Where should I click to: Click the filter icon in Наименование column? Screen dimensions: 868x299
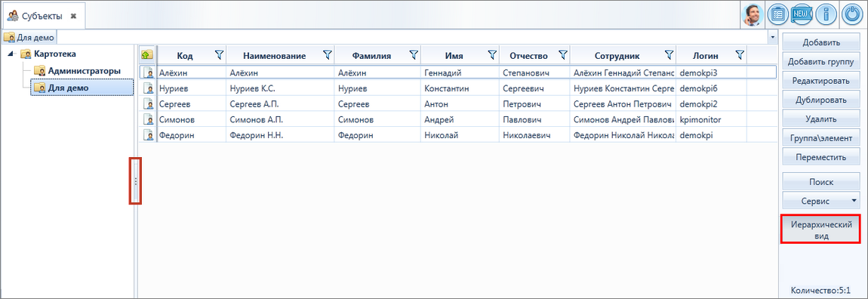click(327, 55)
